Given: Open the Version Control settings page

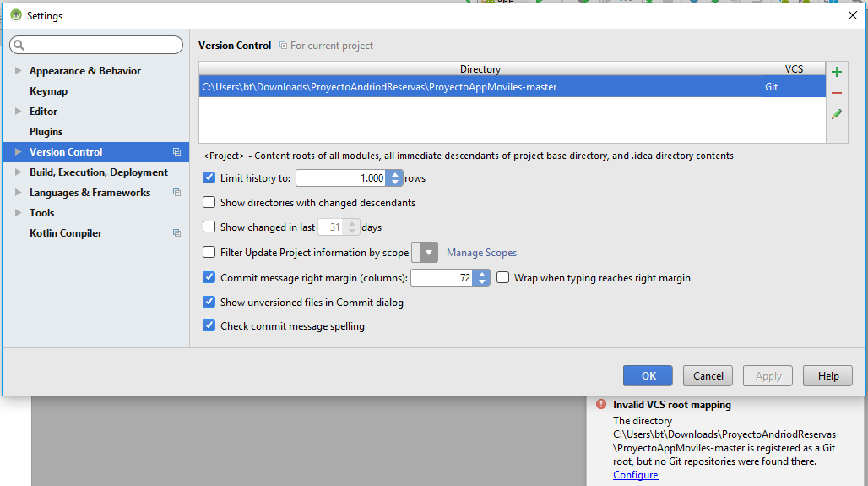Looking at the screenshot, I should pos(66,152).
